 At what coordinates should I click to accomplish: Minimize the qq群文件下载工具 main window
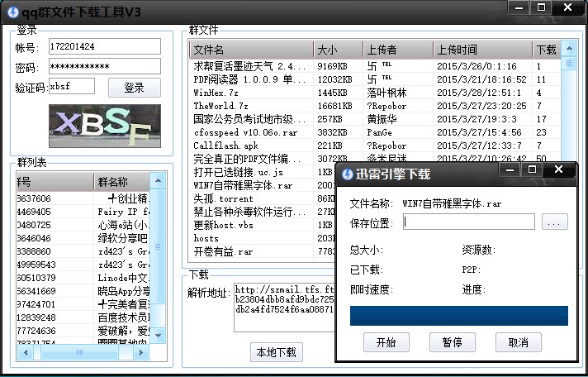tap(519, 7)
